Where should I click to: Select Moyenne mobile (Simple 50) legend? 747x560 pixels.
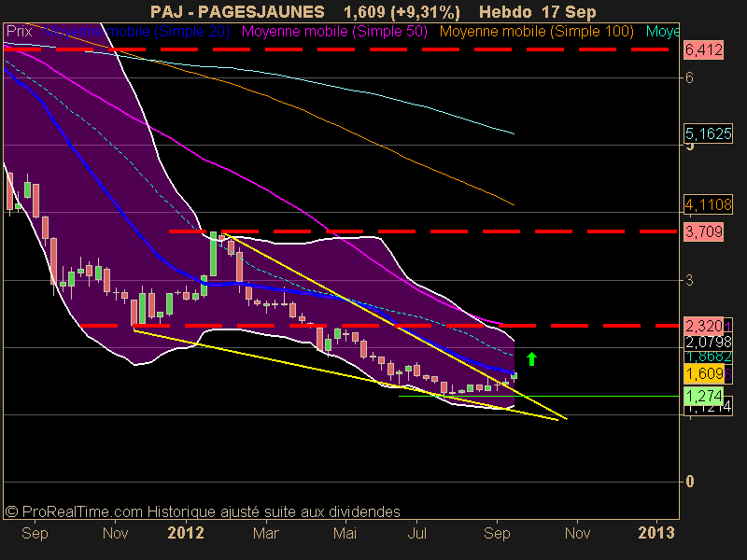point(334,32)
